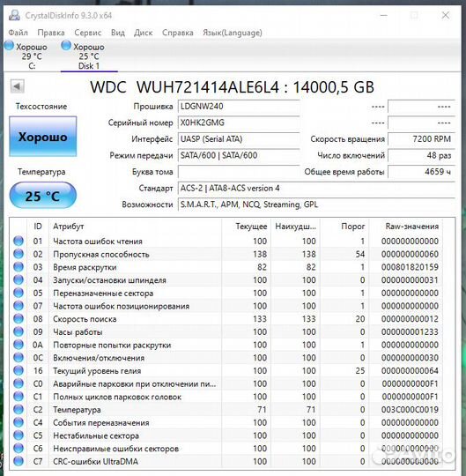Click the interface field UASP (Serial ATA)
The image size is (466, 476).
(x=239, y=139)
